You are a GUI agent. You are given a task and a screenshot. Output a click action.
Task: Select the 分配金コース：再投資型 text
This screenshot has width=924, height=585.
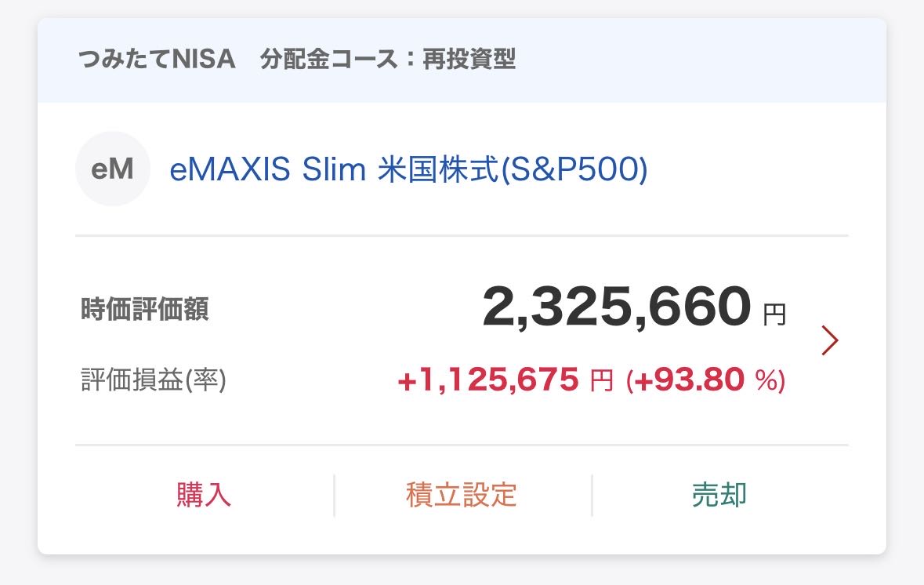click(388, 60)
